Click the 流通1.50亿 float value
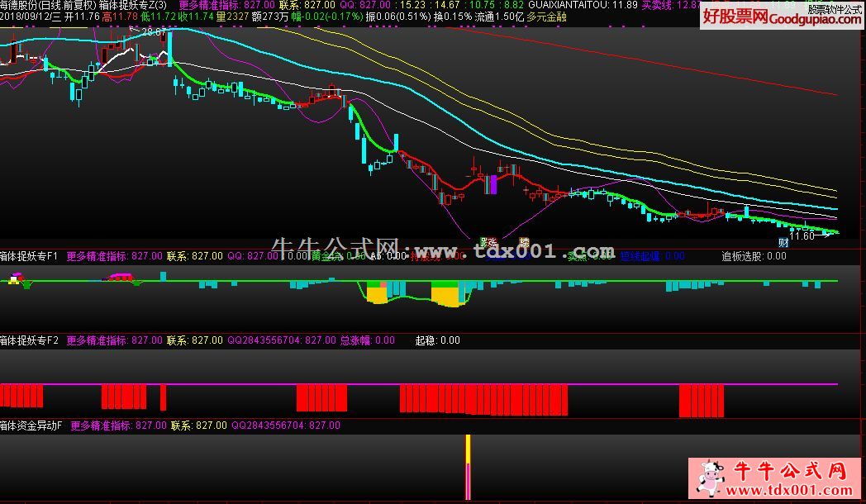This screenshot has width=866, height=504. (x=499, y=17)
